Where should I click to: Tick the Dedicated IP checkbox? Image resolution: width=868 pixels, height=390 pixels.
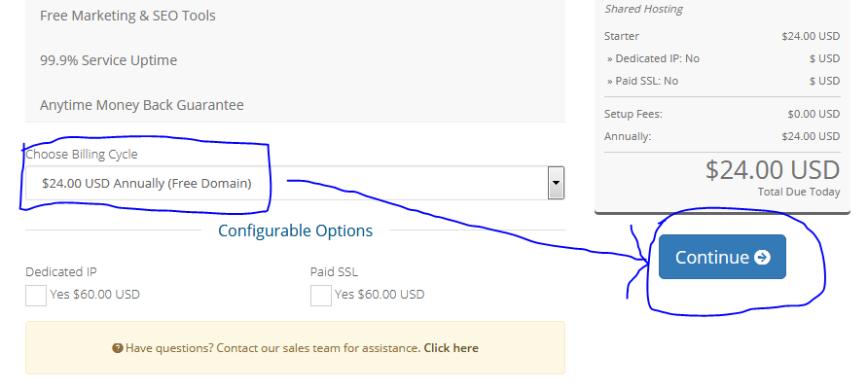coord(36,295)
